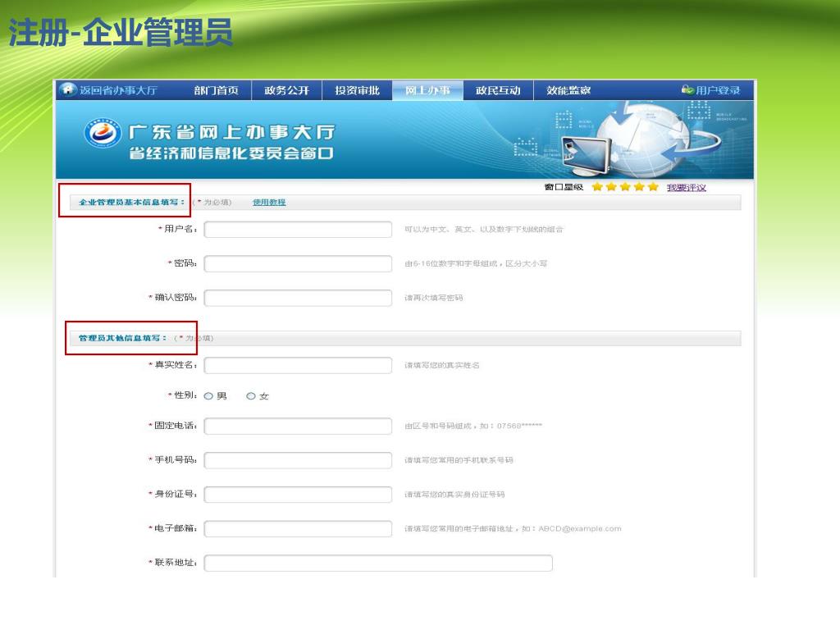This screenshot has width=840, height=630.
Task: Focus the 固定电话 input field
Action: click(x=298, y=426)
